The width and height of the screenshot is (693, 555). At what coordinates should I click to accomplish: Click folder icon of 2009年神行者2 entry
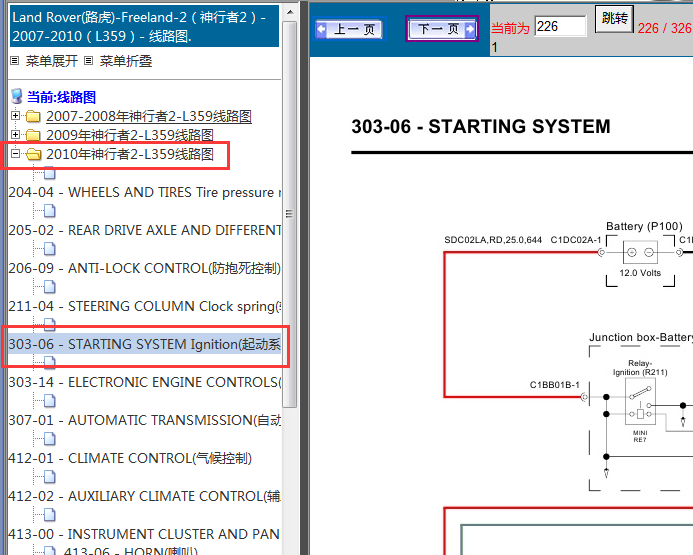33,135
